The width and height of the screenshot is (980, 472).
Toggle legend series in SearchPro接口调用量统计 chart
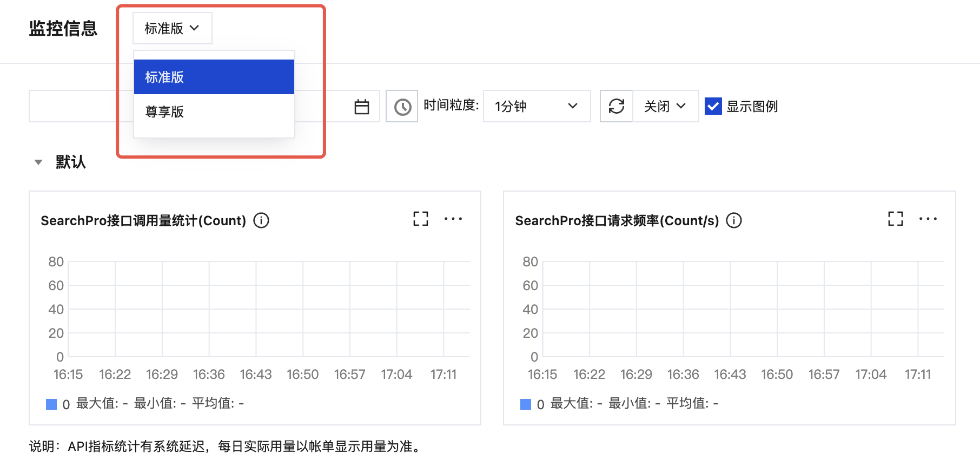(51, 404)
